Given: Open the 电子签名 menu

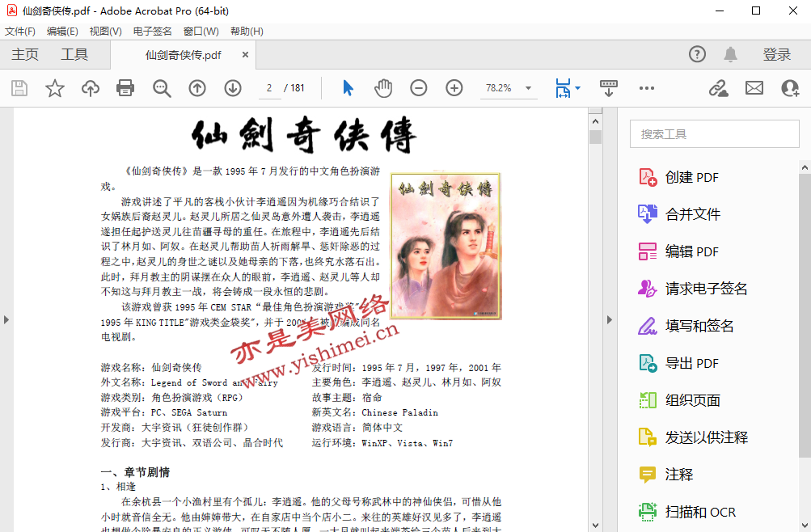Looking at the screenshot, I should click(152, 31).
